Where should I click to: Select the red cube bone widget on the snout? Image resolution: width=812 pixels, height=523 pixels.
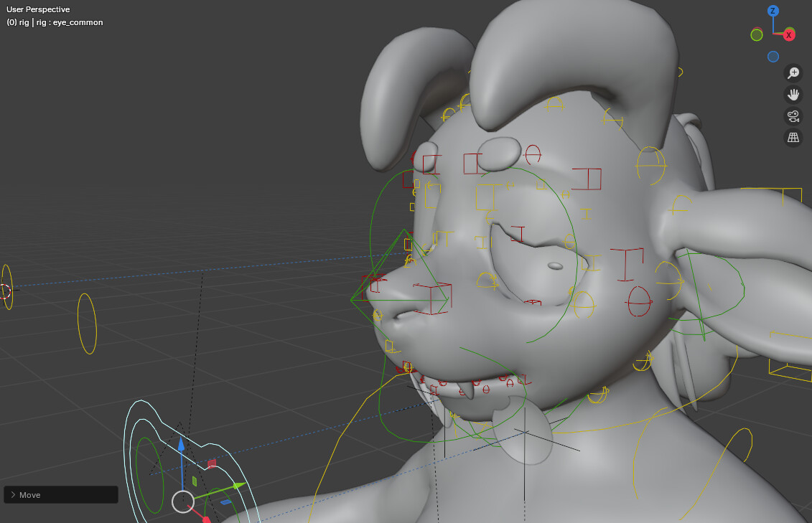point(433,298)
